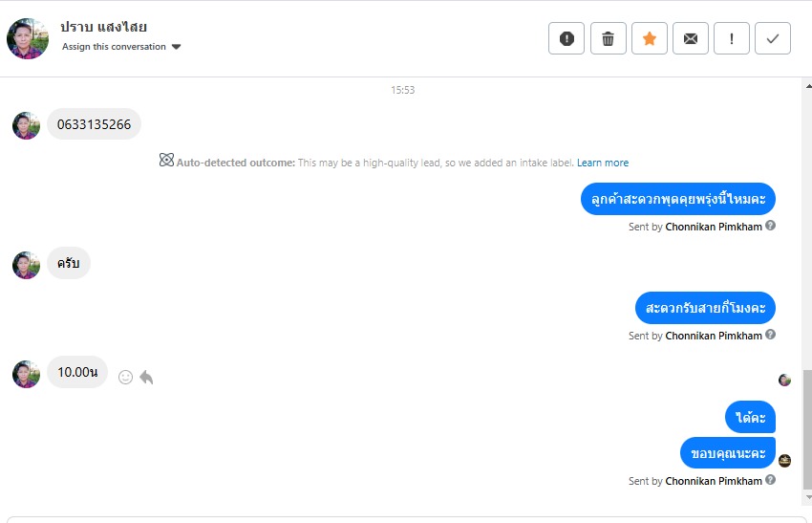Toggle the orange star on this conversation
The height and width of the screenshot is (523, 812).
650,39
